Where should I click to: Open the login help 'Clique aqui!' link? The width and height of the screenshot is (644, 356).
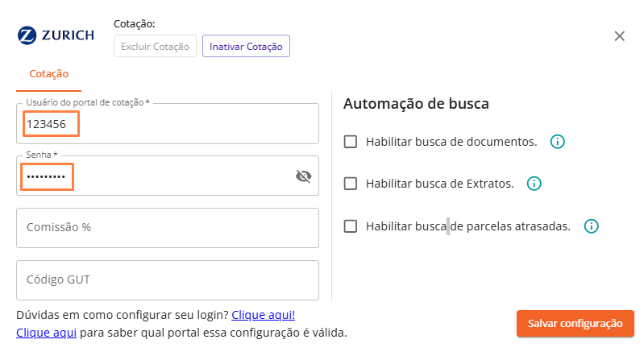tap(263, 314)
